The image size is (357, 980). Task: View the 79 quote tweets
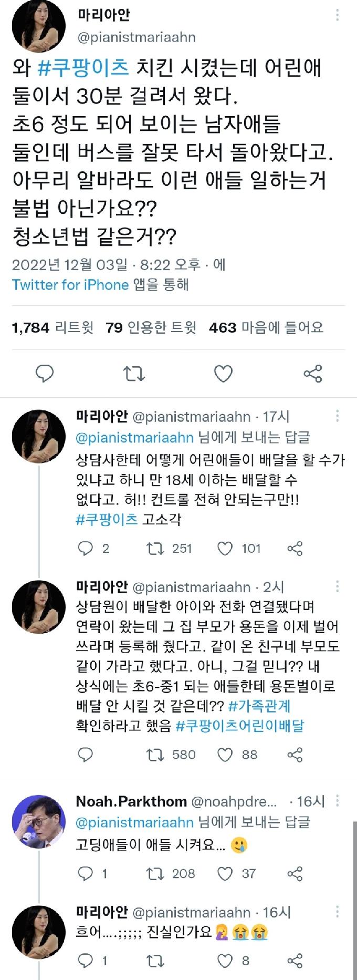(151, 328)
